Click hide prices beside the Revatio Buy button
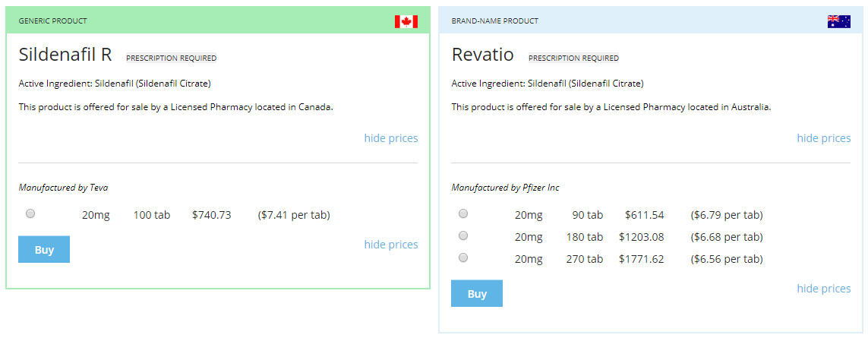Image resolution: width=868 pixels, height=338 pixels. pyautogui.click(x=823, y=289)
